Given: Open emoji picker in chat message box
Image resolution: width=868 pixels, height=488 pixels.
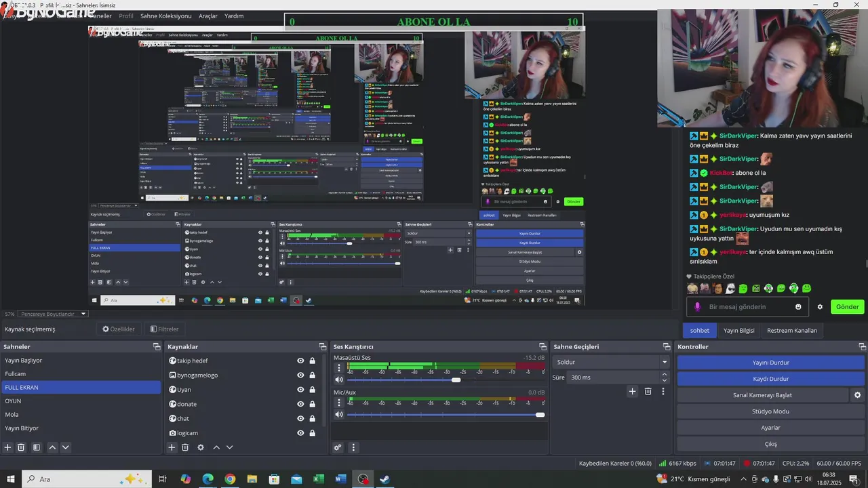Looking at the screenshot, I should 798,307.
